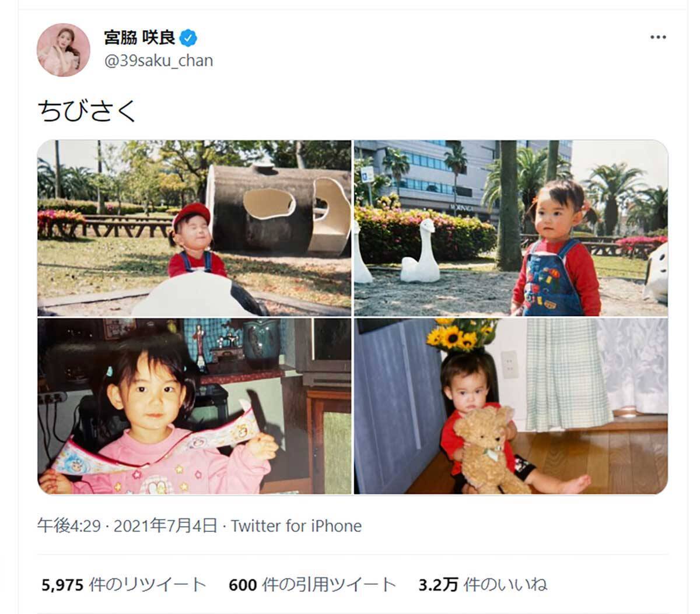View the 600 件の引用ツイート list
700x614 pixels.
[312, 584]
